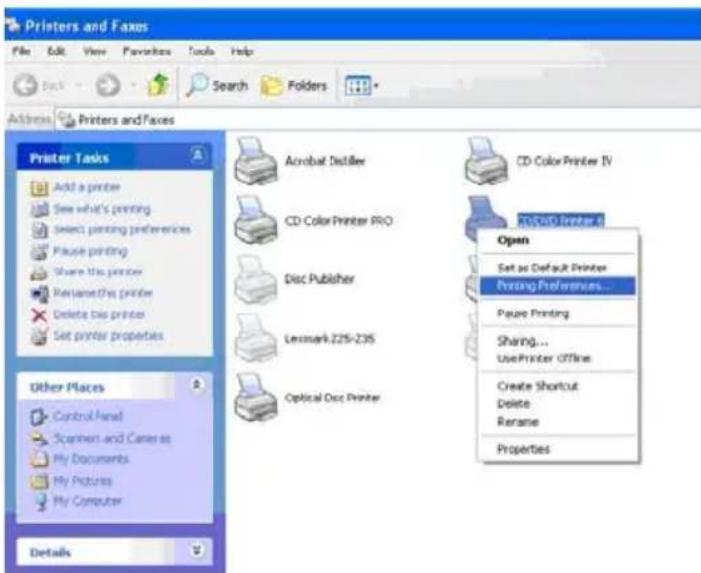Click the Select printing preferences icon
The image size is (701, 573).
(x=39, y=230)
